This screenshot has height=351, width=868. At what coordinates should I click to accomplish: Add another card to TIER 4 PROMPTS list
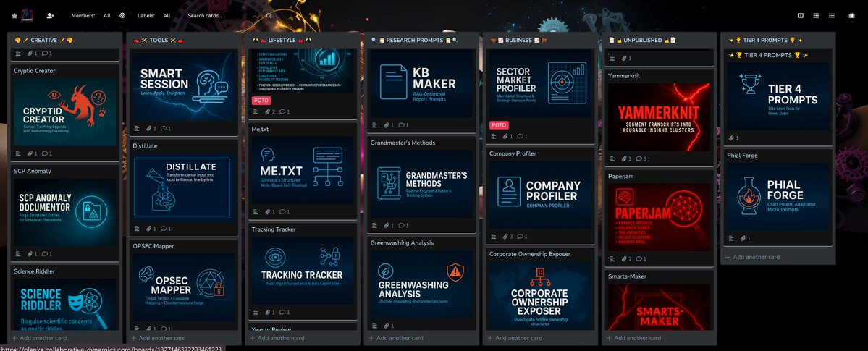point(752,257)
